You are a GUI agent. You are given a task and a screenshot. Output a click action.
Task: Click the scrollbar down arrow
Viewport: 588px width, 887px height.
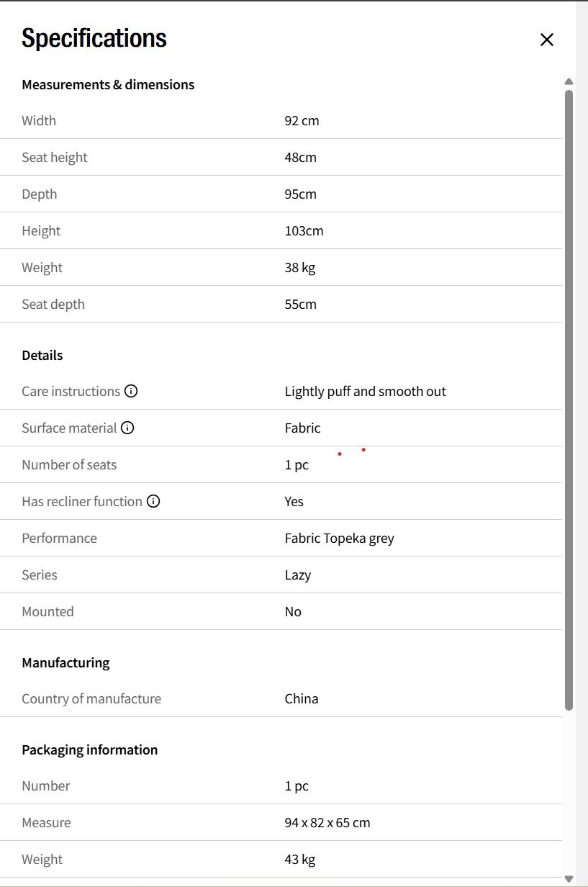(x=569, y=878)
